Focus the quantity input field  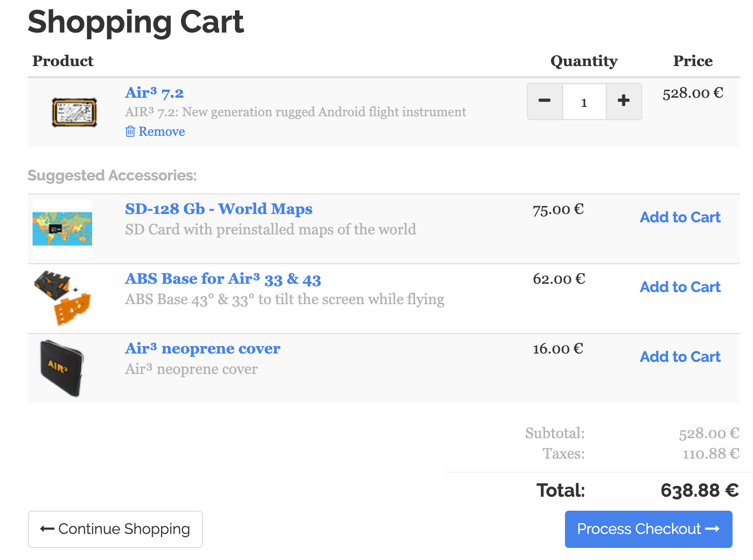(584, 102)
